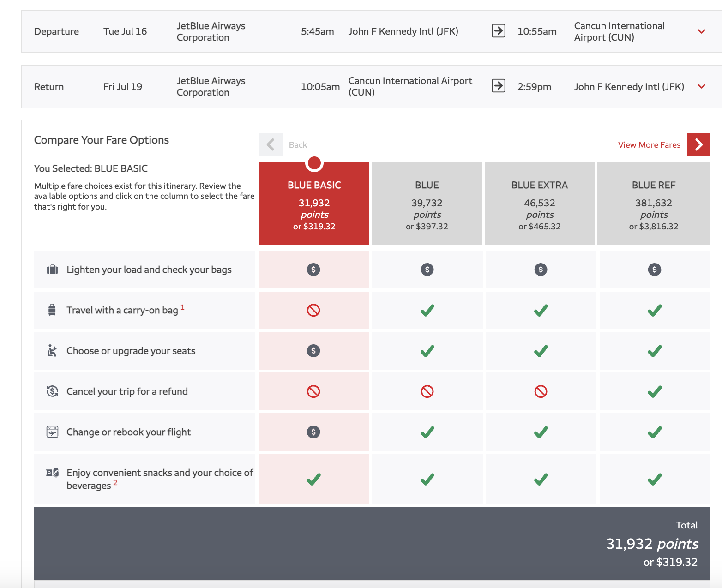Click the 'Compare Your Fare Options' heading
This screenshot has height=588, width=722.
[x=102, y=140]
